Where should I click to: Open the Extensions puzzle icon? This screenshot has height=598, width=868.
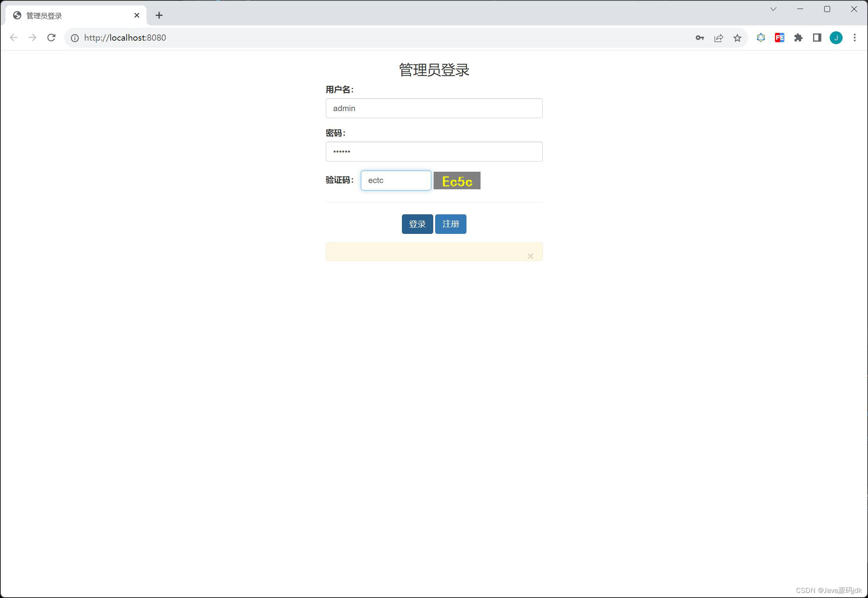coord(798,38)
